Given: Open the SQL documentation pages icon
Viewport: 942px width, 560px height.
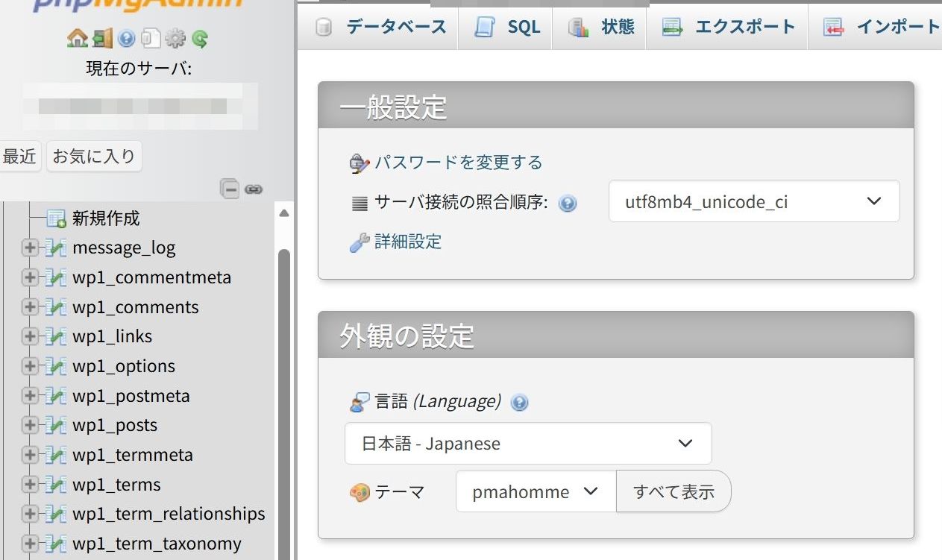Looking at the screenshot, I should 151,38.
